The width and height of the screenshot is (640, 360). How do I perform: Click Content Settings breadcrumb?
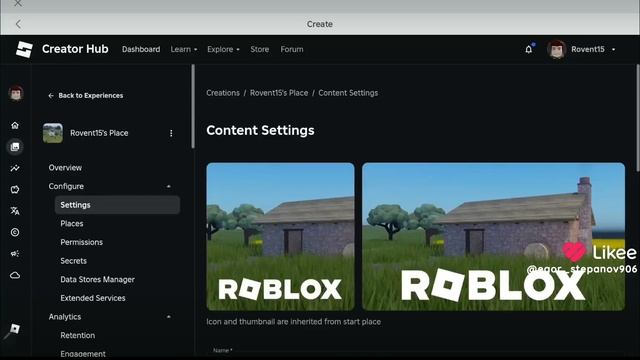tap(348, 93)
